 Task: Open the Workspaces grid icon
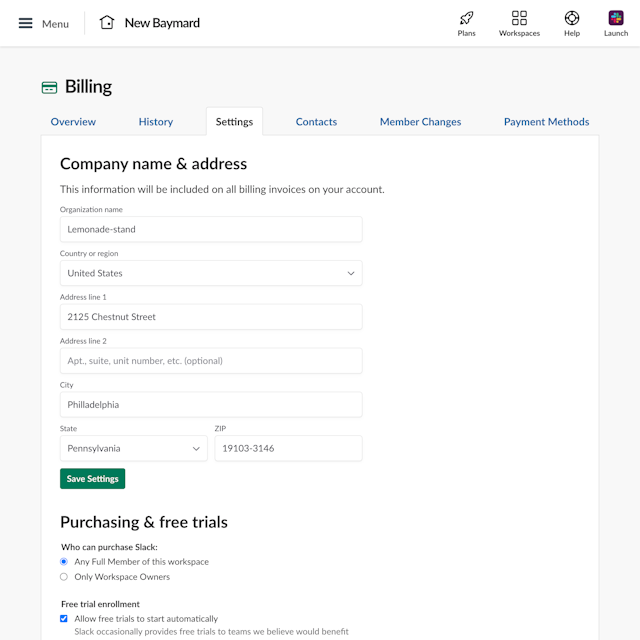pos(519,18)
